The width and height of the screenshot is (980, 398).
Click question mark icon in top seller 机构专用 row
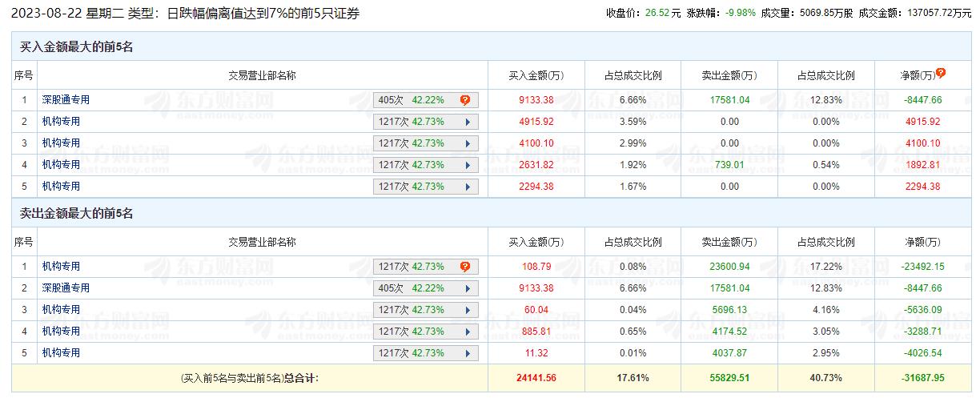(465, 267)
